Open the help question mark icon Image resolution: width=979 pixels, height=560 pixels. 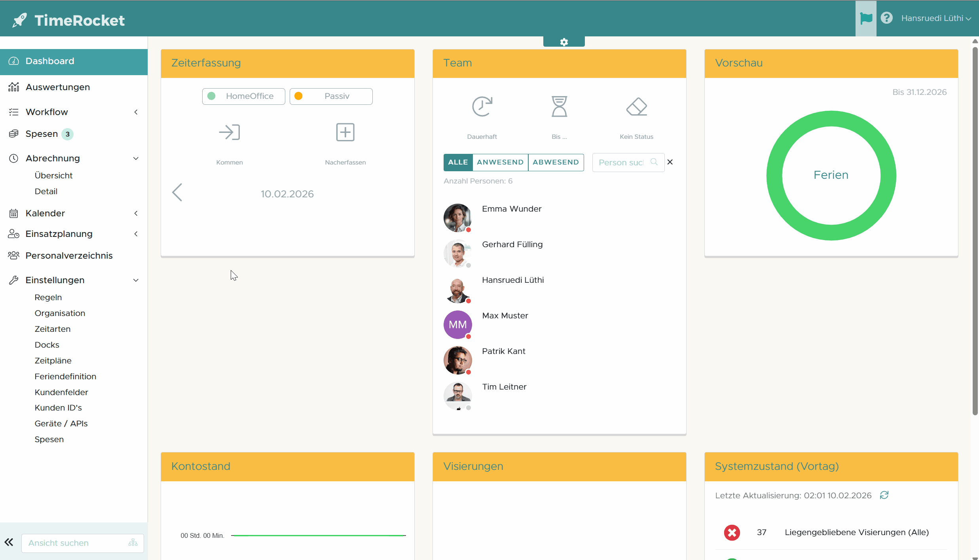tap(886, 18)
